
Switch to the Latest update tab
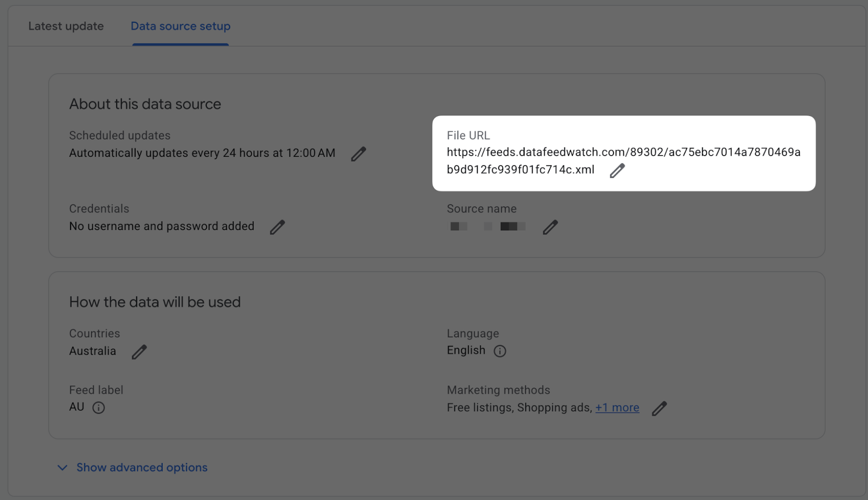pyautogui.click(x=66, y=26)
